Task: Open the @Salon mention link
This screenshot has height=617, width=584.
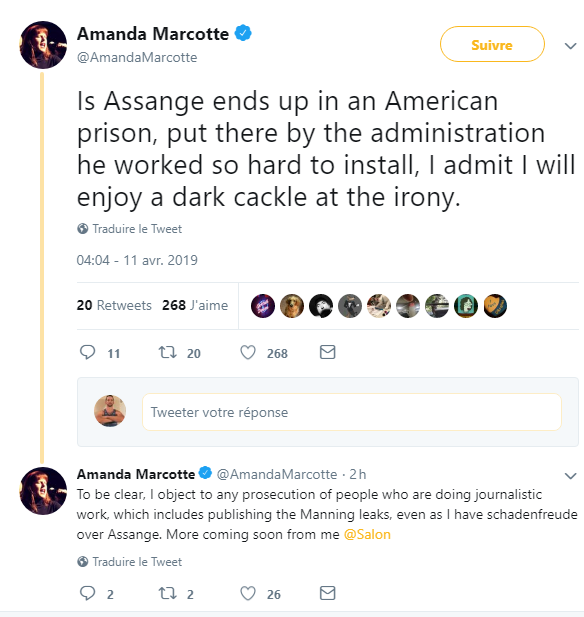Action: coord(367,534)
